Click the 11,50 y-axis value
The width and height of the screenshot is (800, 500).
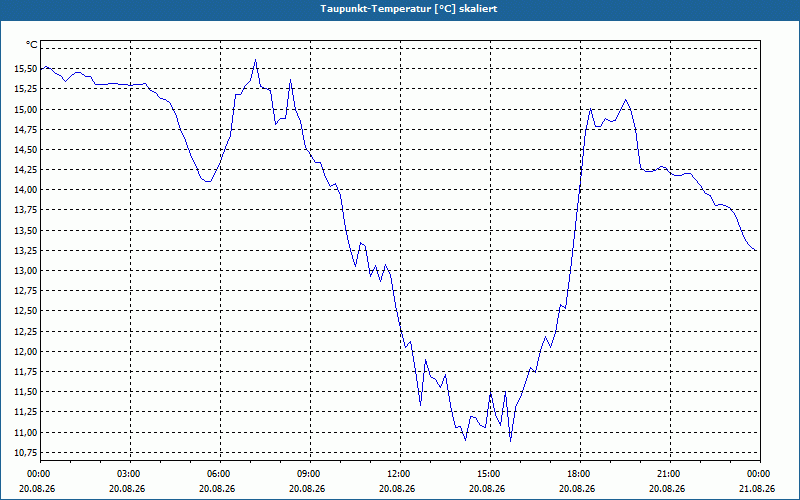point(26,392)
